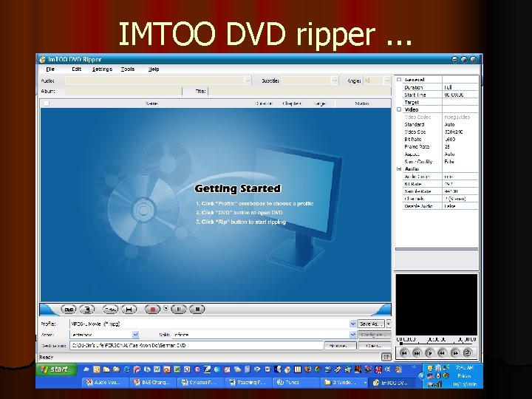Stop ripping with the square stop button

[197, 310]
